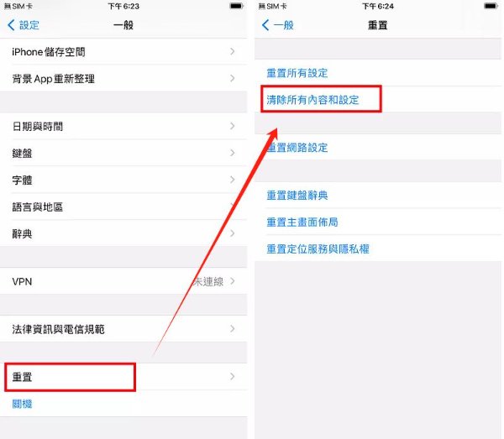Tap chevron on 法律資訊與電信規範 row
The width and height of the screenshot is (504, 439).
coord(233,328)
